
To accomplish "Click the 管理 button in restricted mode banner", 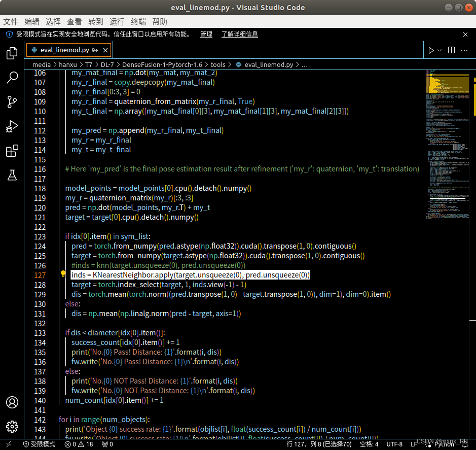I will click(x=206, y=34).
